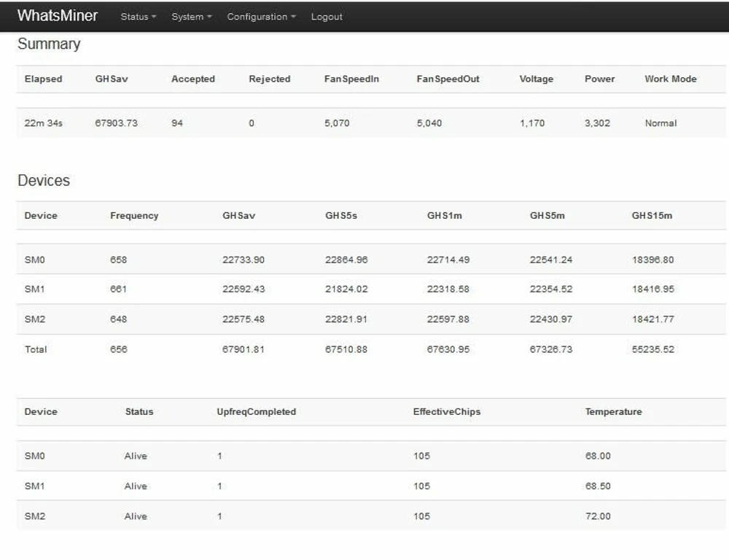This screenshot has height=560, width=729.
Task: Click the Power column header
Action: point(600,79)
